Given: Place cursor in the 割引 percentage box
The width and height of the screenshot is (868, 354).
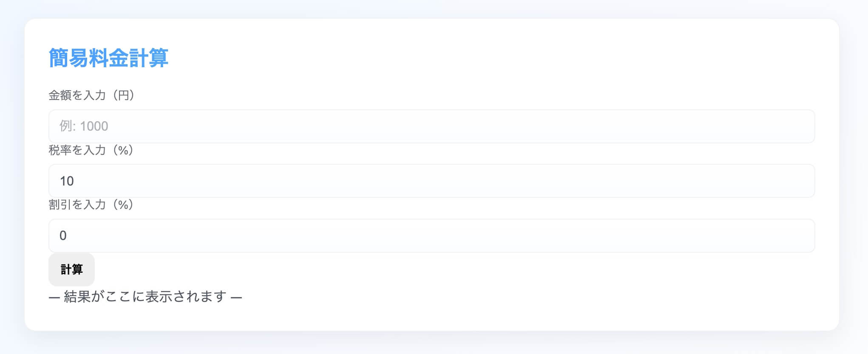Looking at the screenshot, I should click(x=431, y=236).
